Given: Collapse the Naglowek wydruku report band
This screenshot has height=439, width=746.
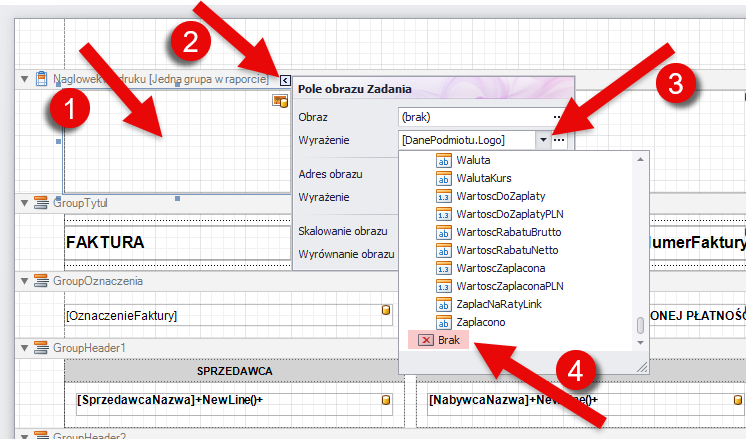Looking at the screenshot, I should [24, 79].
